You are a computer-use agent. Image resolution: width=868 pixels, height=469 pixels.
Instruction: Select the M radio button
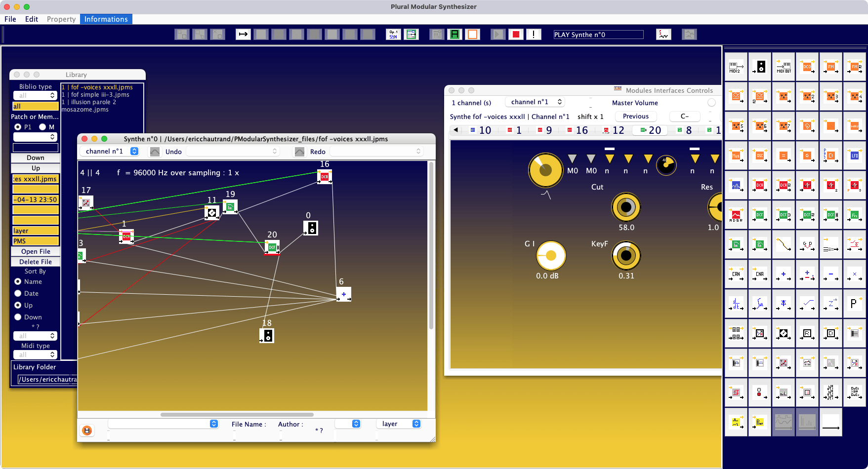point(42,127)
